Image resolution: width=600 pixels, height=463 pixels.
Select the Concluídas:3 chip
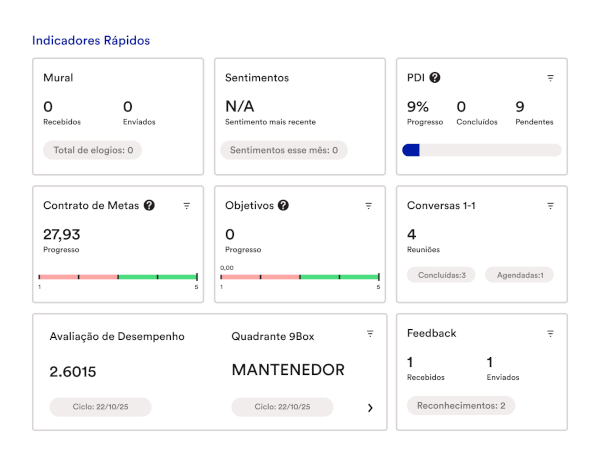click(x=441, y=275)
